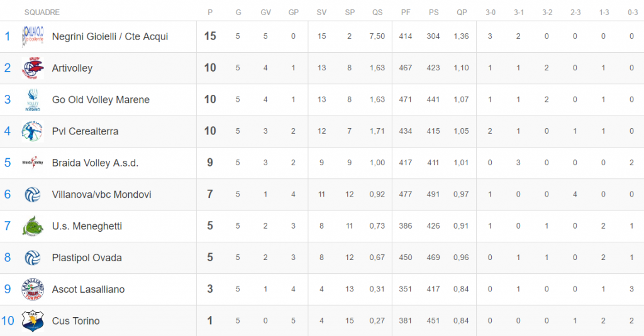This screenshot has height=336, width=644.
Task: Click the 3-0 column header
Action: (491, 13)
